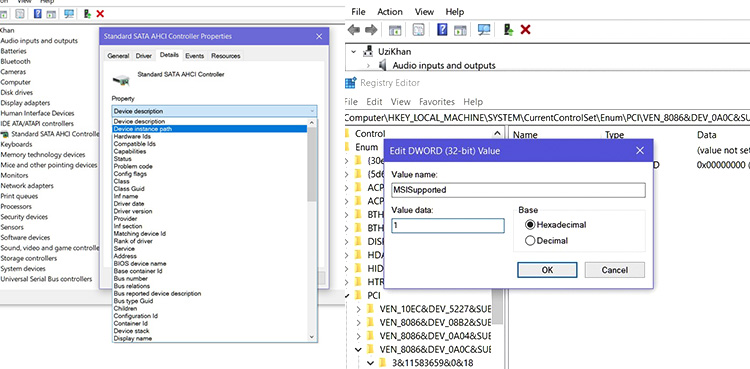Image resolution: width=750 pixels, height=369 pixels.
Task: Select Display name property
Action: pos(132,338)
